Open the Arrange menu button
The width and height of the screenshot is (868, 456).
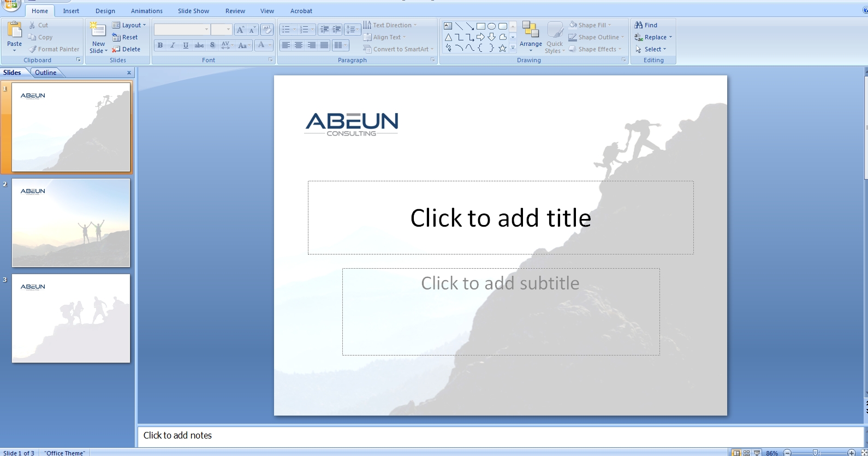(x=531, y=36)
